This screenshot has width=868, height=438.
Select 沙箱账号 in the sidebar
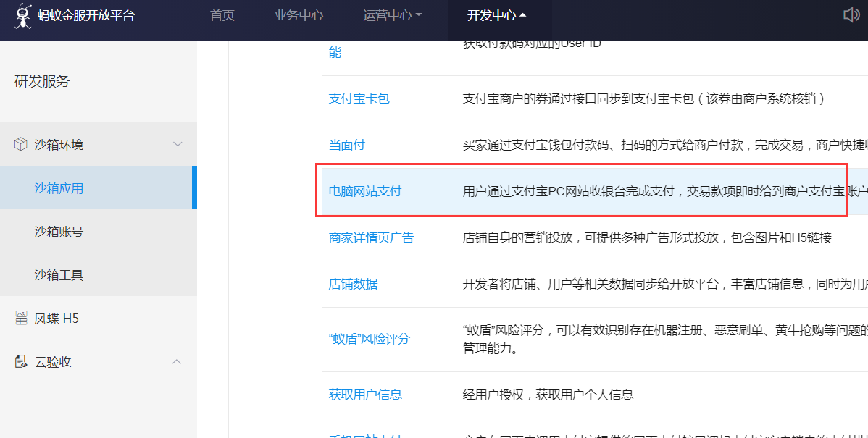[x=99, y=231]
